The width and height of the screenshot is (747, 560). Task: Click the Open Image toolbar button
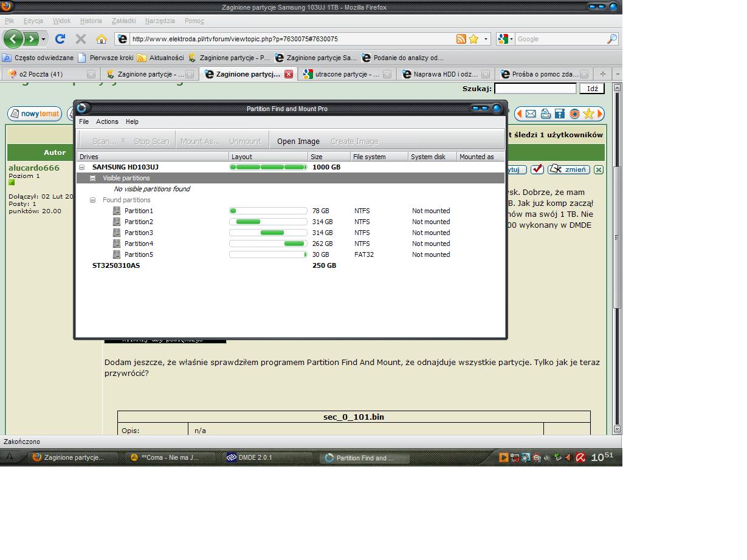[x=298, y=141]
